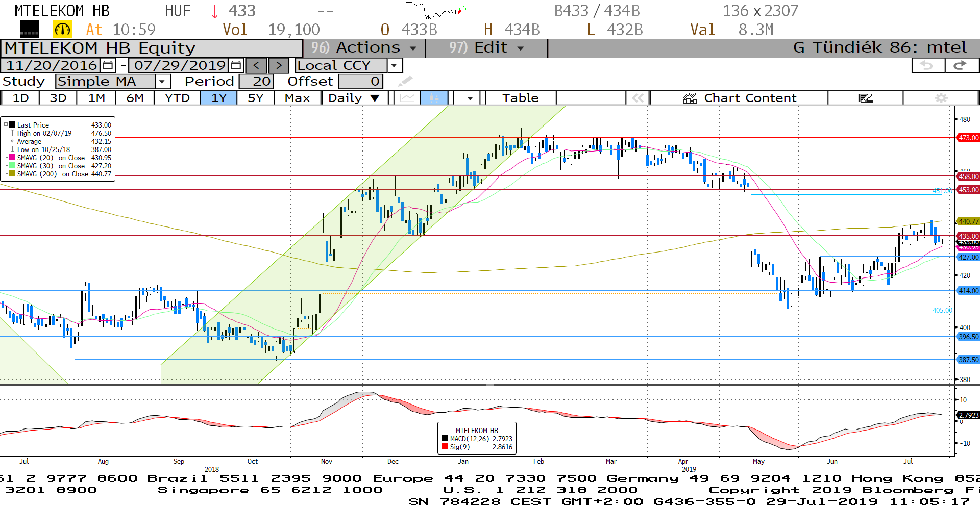This screenshot has height=530, width=980.
Task: Click the annotation edit icon in toolbar
Action: tap(866, 98)
